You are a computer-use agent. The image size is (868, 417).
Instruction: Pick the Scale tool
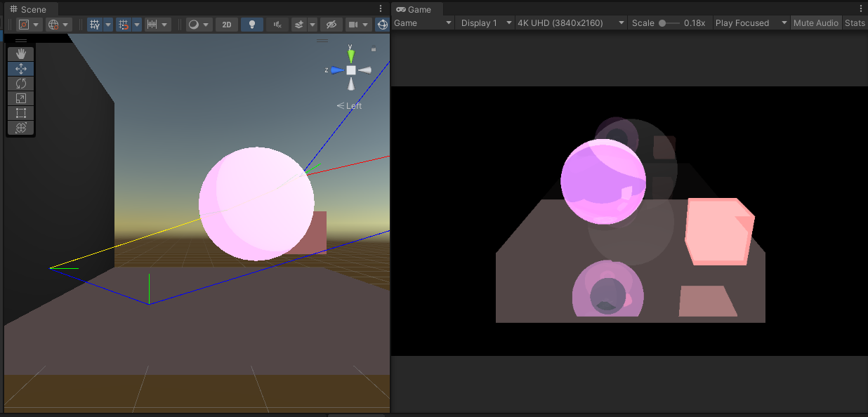[21, 98]
